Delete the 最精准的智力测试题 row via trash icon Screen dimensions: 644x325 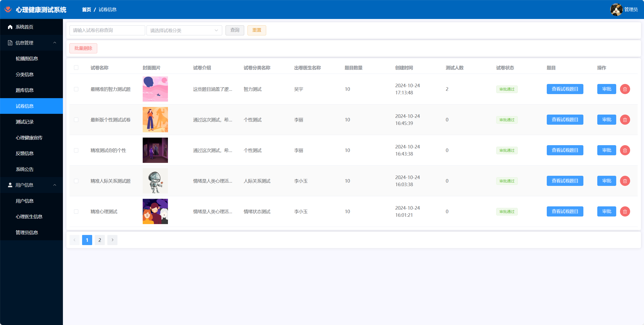click(625, 89)
